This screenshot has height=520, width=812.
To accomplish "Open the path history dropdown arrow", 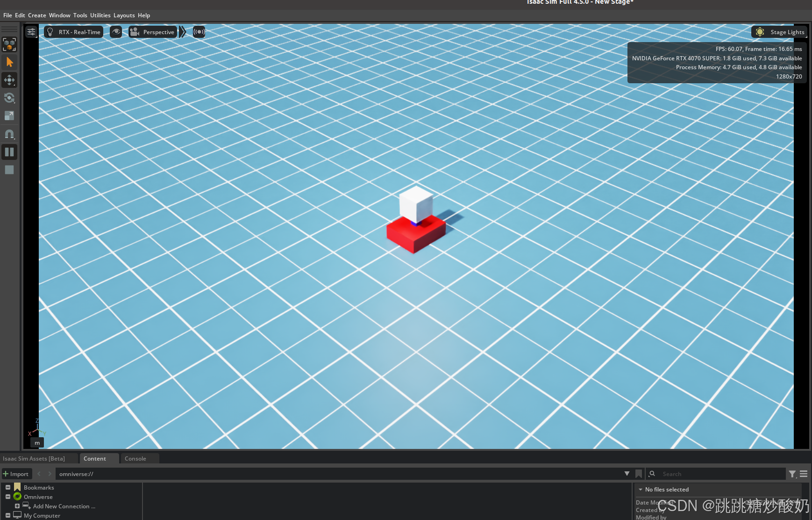I will pos(627,474).
